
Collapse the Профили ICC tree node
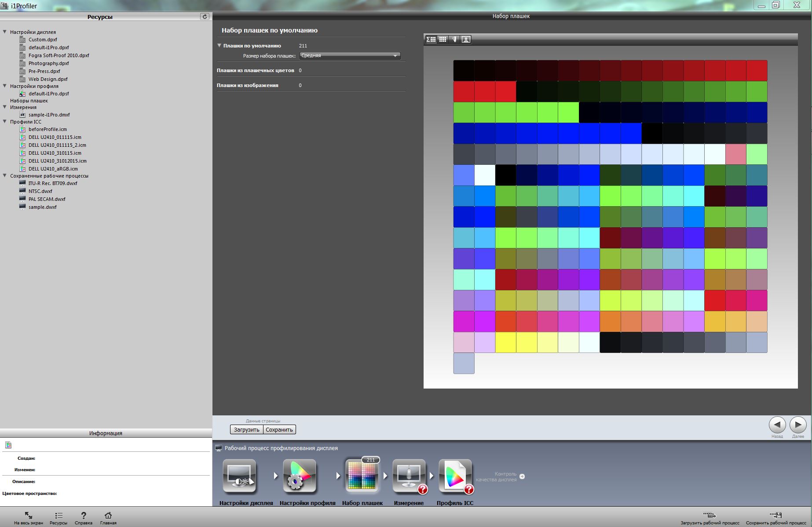(5, 122)
